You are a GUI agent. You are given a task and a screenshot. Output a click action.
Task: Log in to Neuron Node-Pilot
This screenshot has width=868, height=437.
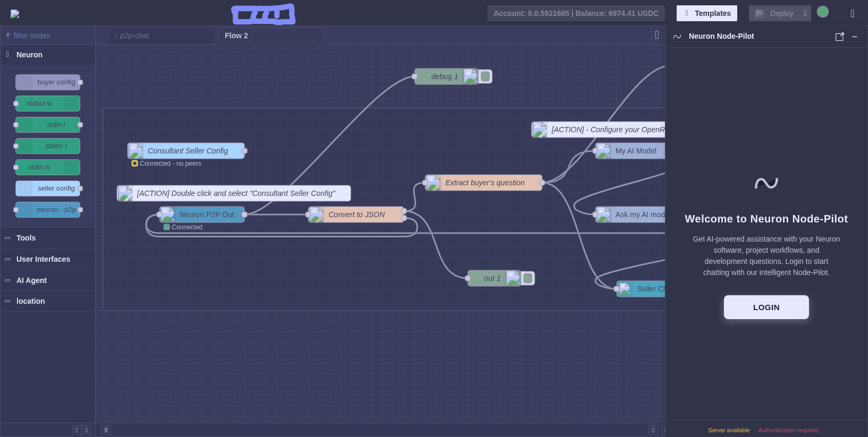[766, 307]
